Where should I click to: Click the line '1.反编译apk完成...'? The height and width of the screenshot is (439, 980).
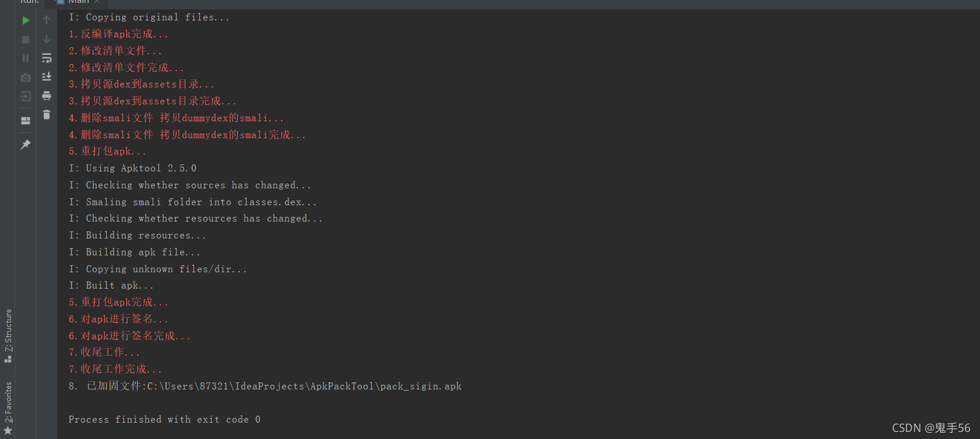pyautogui.click(x=118, y=34)
